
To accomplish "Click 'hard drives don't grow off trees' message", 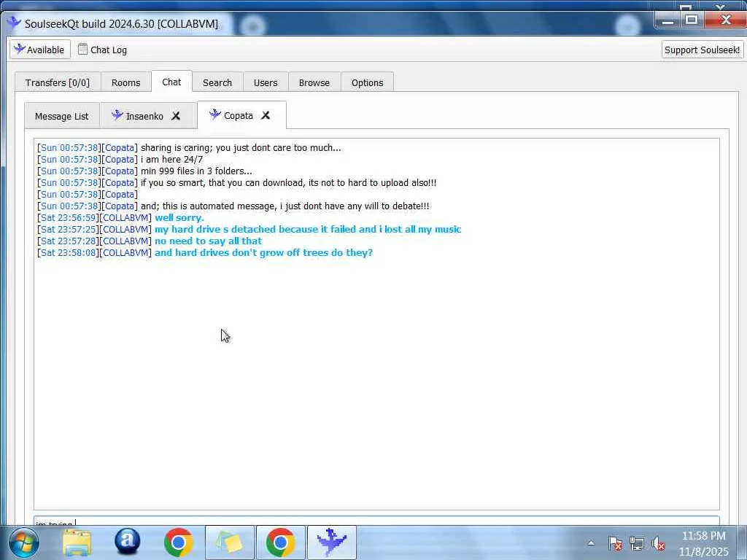I will point(263,252).
